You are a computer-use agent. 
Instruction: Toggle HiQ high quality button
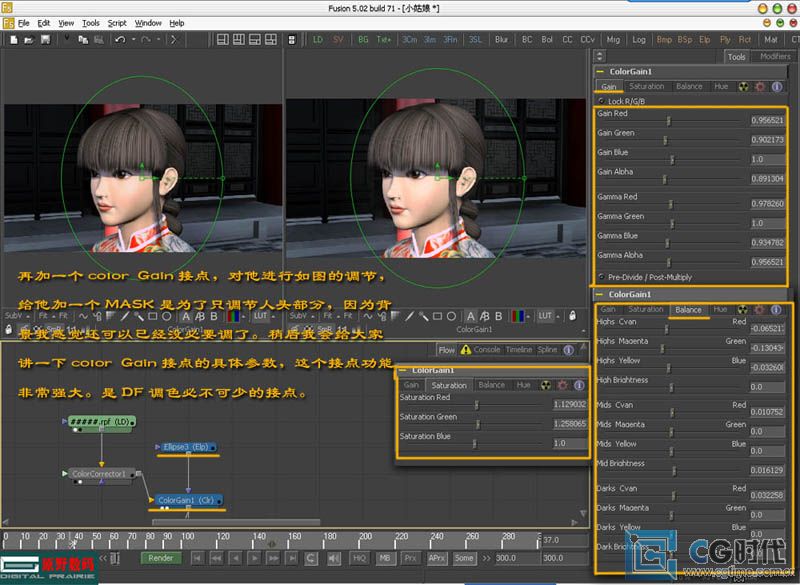359,558
